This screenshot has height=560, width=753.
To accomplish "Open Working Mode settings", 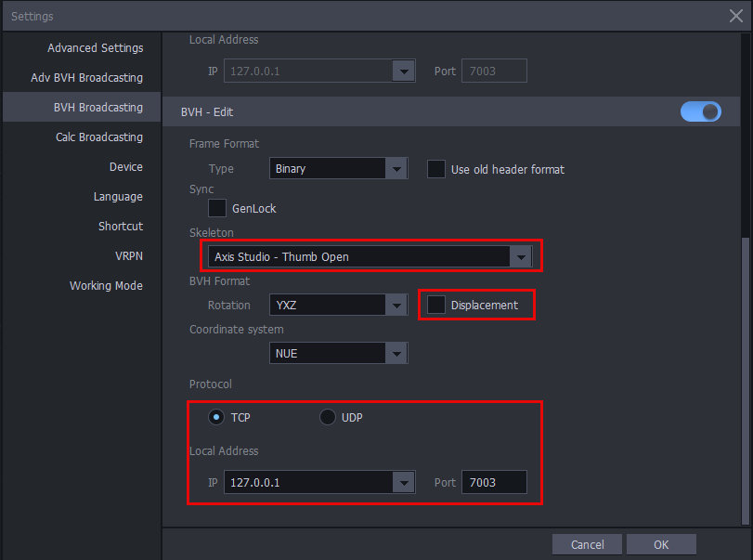I will tap(106, 286).
